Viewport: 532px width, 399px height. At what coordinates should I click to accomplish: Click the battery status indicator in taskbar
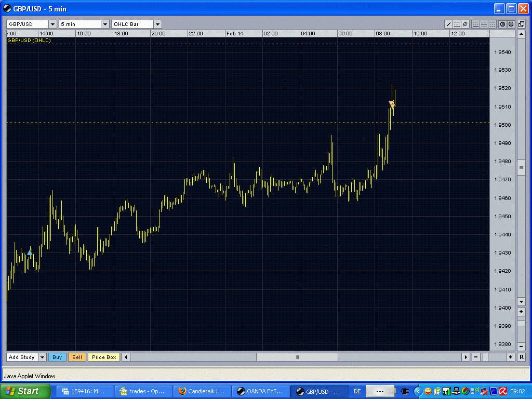381,391
